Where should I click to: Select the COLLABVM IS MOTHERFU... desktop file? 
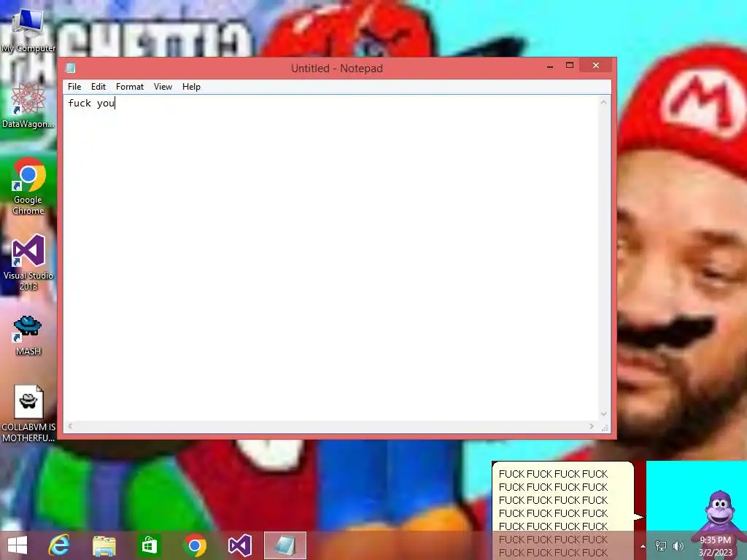(28, 413)
